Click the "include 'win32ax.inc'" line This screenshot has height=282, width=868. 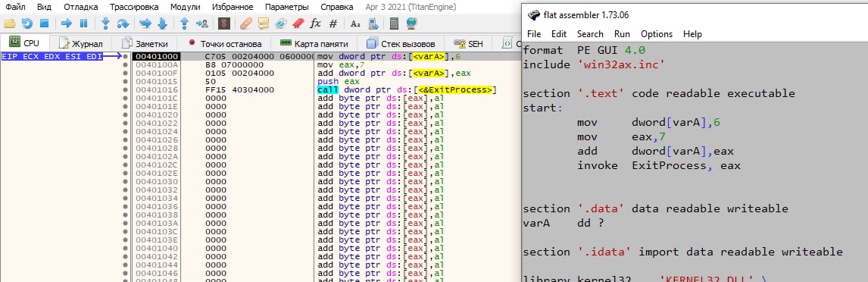coord(594,64)
